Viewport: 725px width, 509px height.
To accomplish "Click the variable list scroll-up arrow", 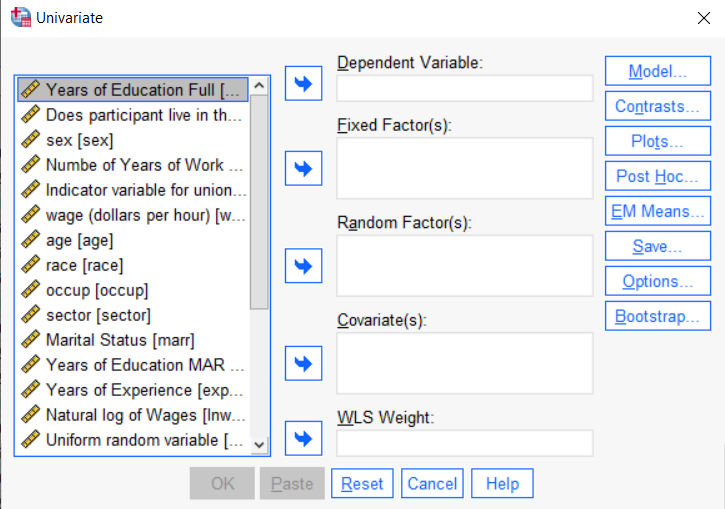I will pos(259,86).
